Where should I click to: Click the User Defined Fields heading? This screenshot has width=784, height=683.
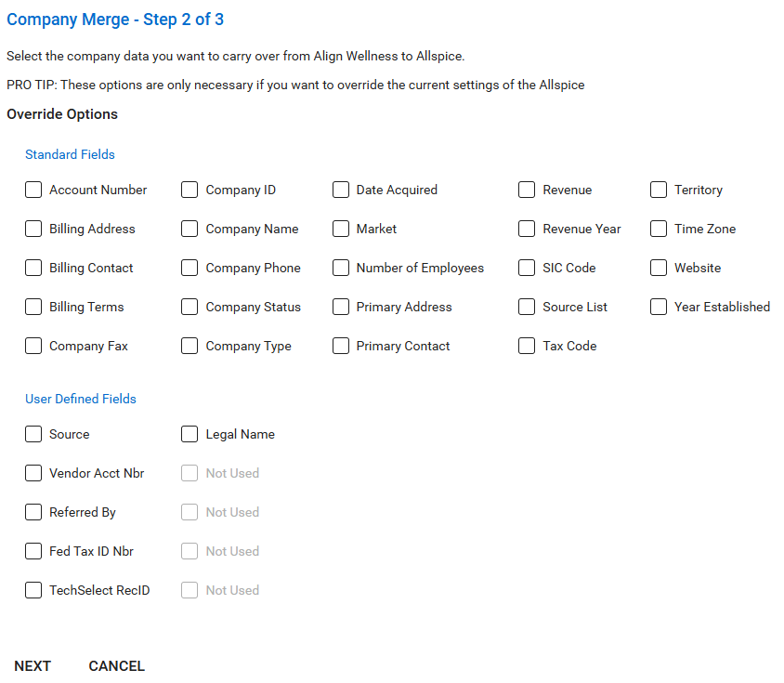coord(81,399)
